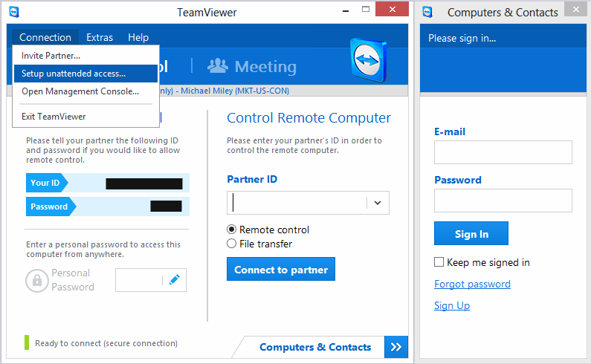The height and width of the screenshot is (364, 591).
Task: Enable Keep me signed in checkbox
Action: 439,262
